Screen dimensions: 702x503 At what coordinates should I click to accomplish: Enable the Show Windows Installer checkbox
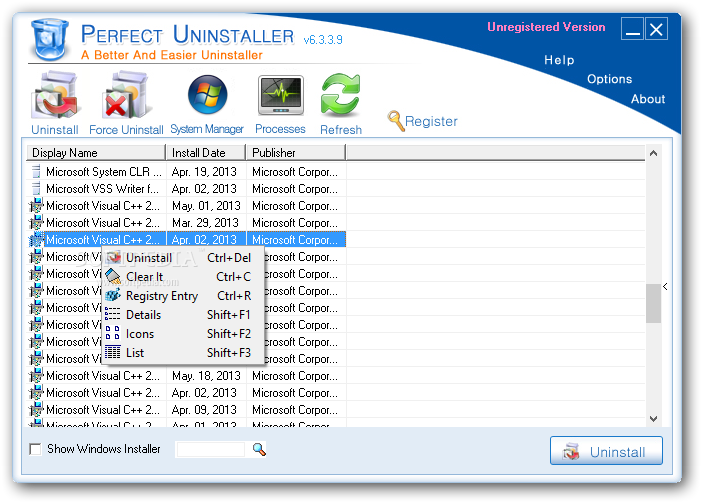[x=35, y=449]
